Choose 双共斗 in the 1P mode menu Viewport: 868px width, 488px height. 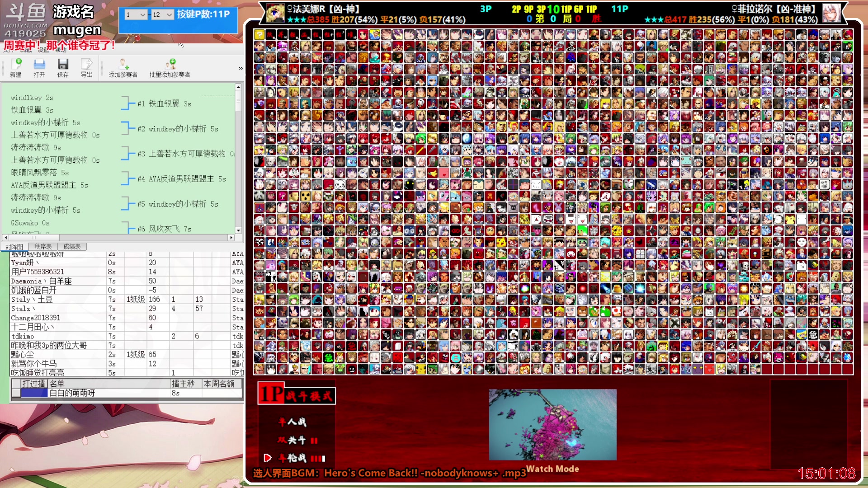[297, 440]
